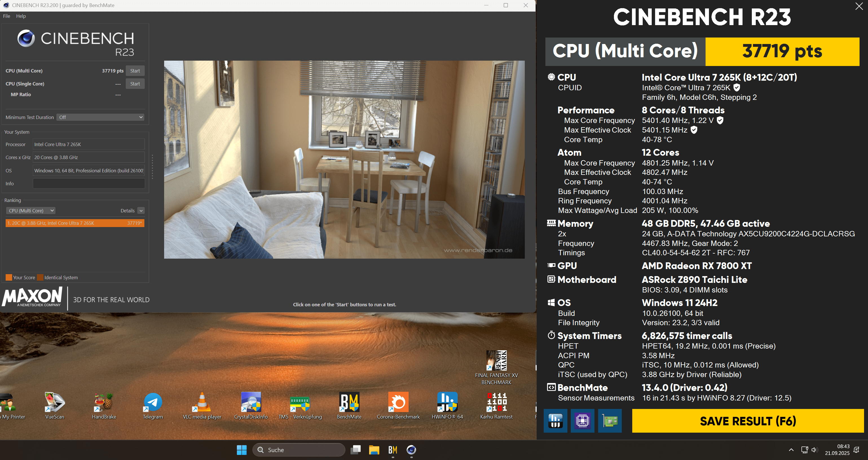Image resolution: width=868 pixels, height=460 pixels.
Task: Start the CPU Multi Core test
Action: tap(135, 71)
